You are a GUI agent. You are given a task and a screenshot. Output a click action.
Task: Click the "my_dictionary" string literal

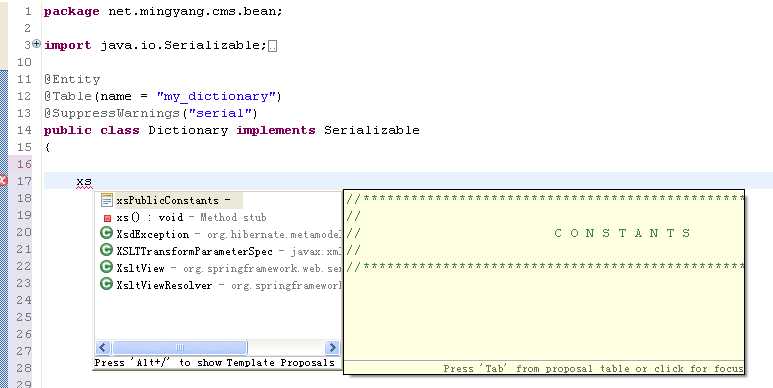point(216,96)
